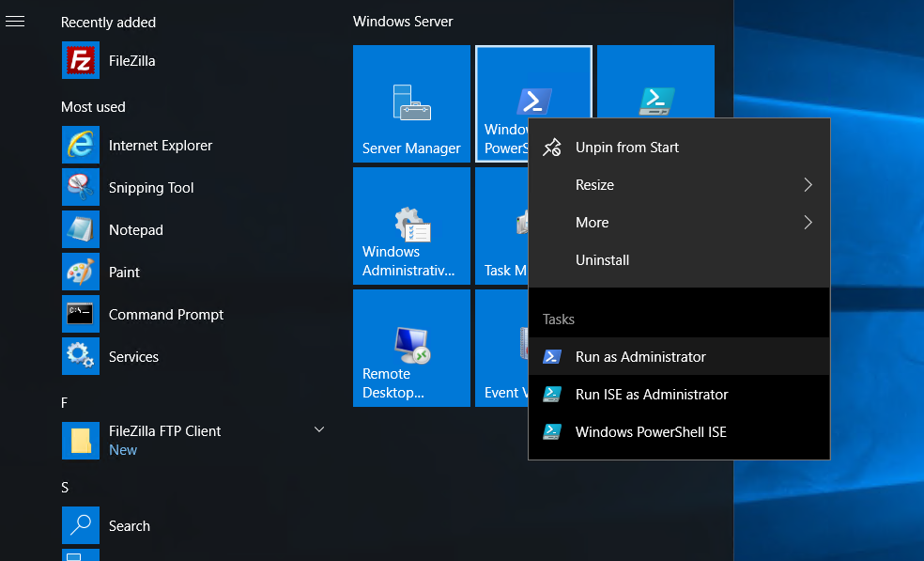
Task: Click the letter F section header
Action: [x=64, y=403]
